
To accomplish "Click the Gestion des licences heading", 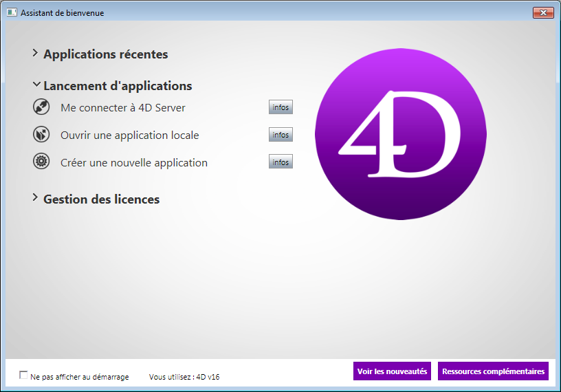I will click(101, 199).
